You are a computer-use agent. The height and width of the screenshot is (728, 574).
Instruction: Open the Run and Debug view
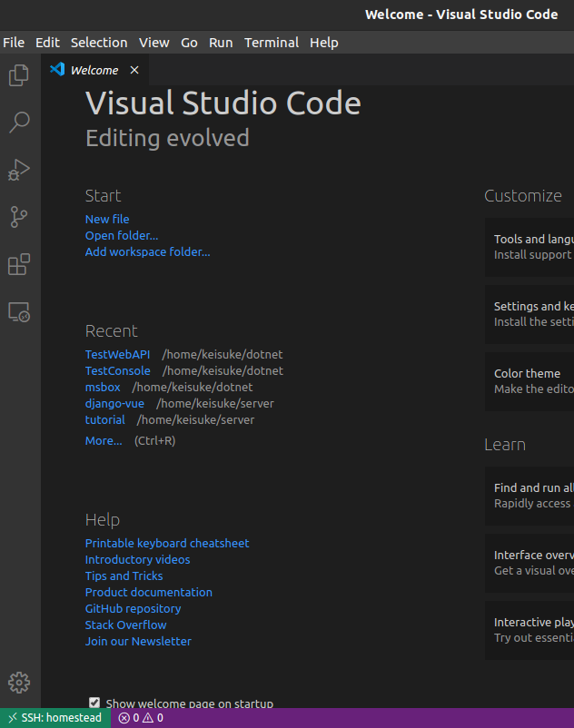(x=19, y=170)
